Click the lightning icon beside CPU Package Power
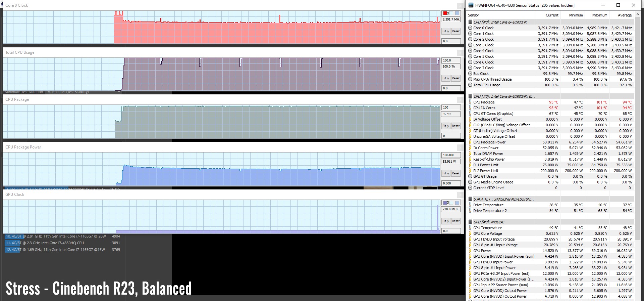Image resolution: width=644 pixels, height=301 pixels. point(470,142)
